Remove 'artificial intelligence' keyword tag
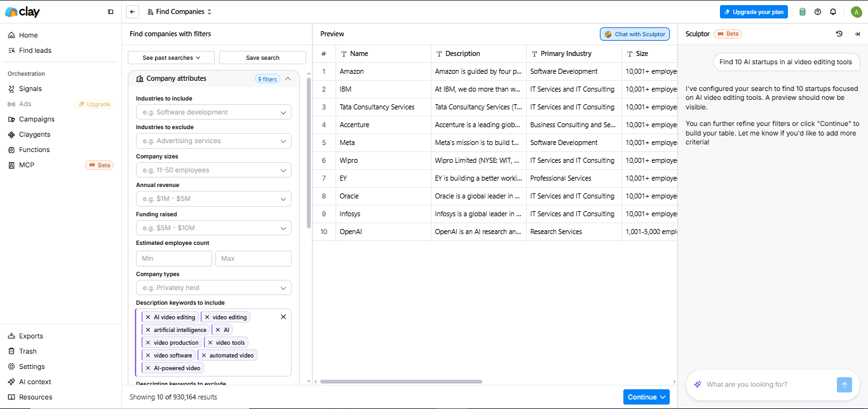 click(x=148, y=329)
